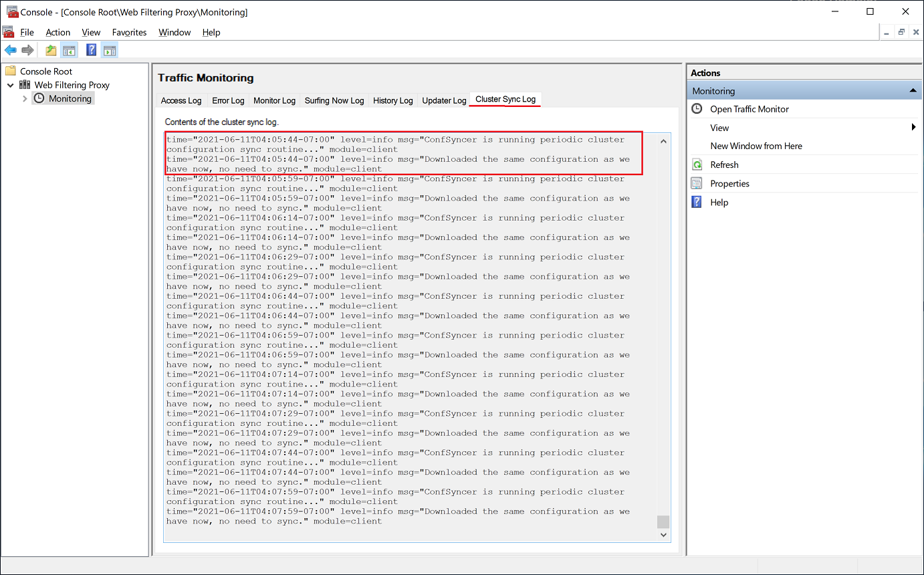924x575 pixels.
Task: Click New Window from Here action
Action: pyautogui.click(x=756, y=146)
